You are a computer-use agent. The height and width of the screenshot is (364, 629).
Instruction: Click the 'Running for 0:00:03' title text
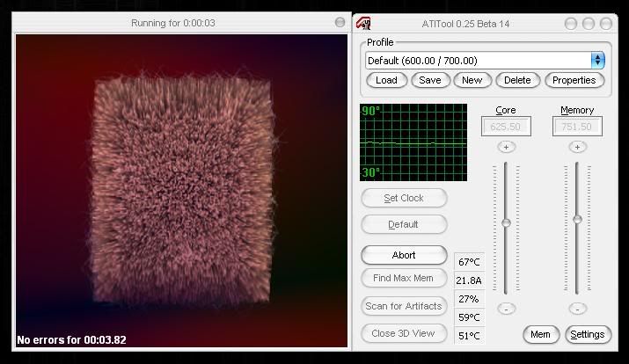tap(173, 23)
